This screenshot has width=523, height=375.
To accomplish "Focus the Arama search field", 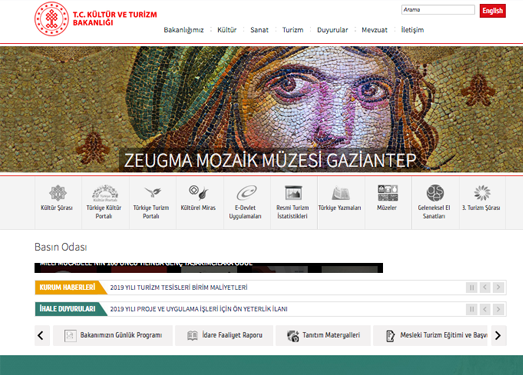I will 438,10.
